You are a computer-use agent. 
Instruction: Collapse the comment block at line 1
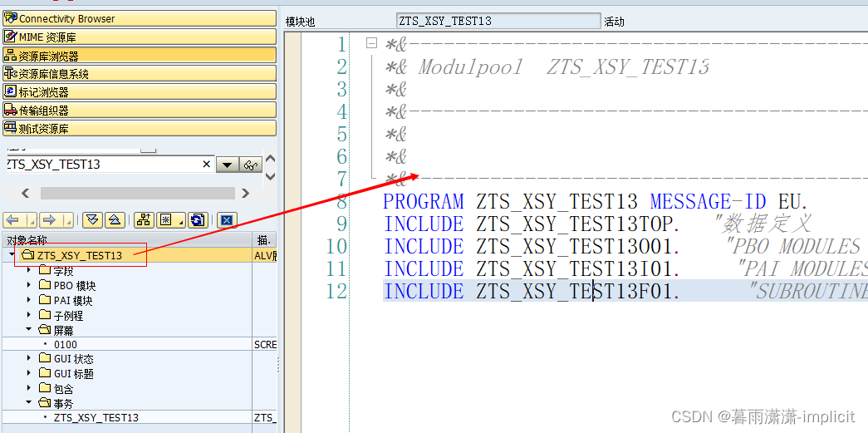[371, 42]
